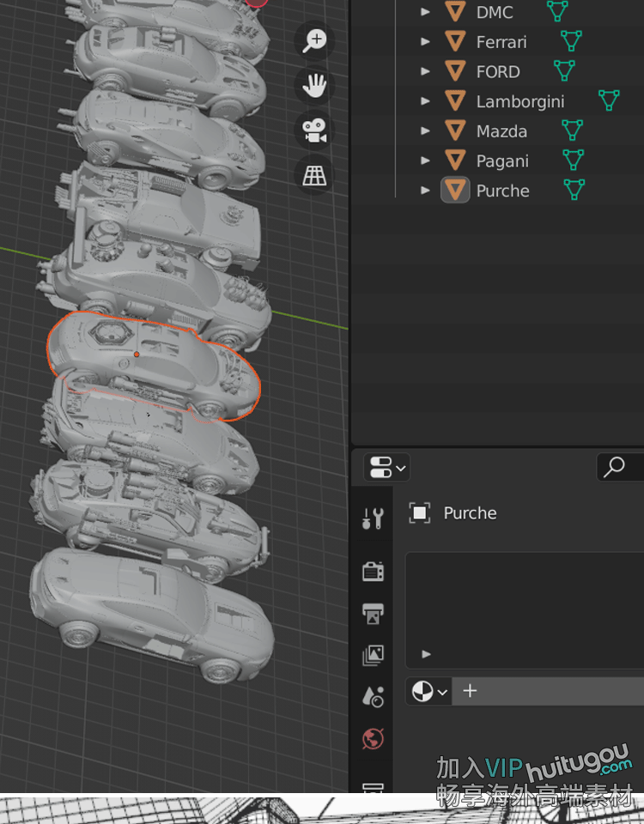Screen dimensions: 644x824
Task: Click the mesh data icon beside Mazda
Action: click(x=572, y=130)
